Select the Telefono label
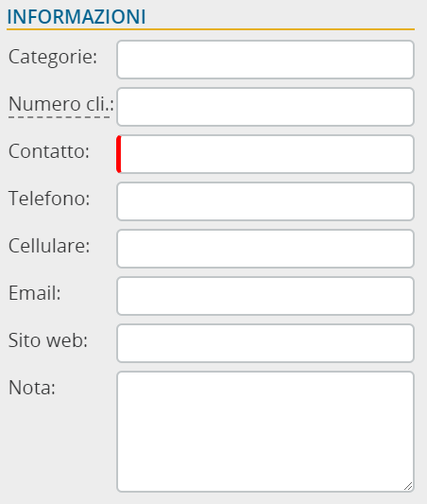Viewport: 427px width, 504px height. [49, 198]
